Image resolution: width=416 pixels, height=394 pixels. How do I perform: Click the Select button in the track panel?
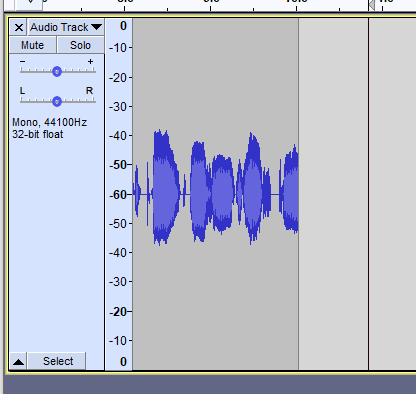(x=58, y=361)
